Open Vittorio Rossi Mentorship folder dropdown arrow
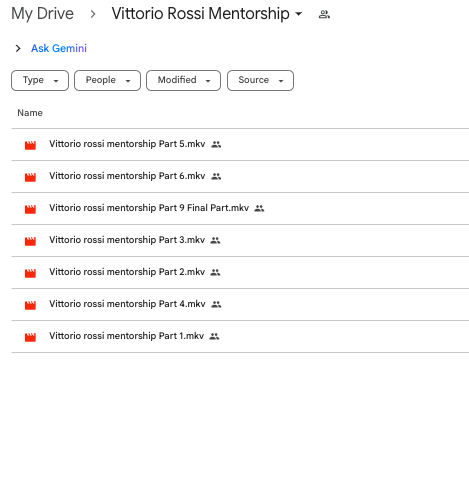This screenshot has height=501, width=469. tap(299, 14)
